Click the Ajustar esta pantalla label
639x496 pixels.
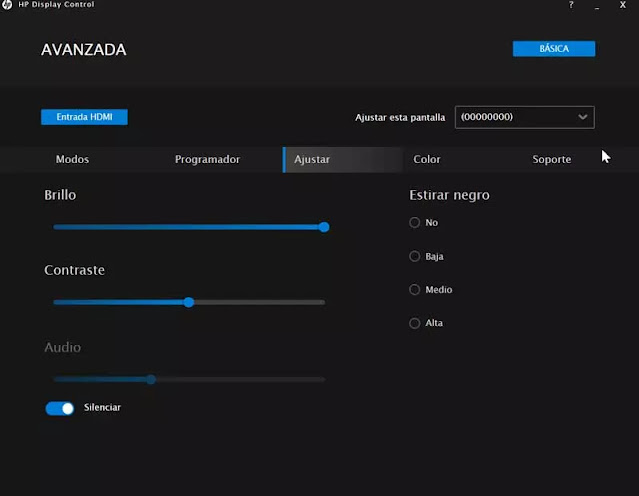(x=400, y=118)
